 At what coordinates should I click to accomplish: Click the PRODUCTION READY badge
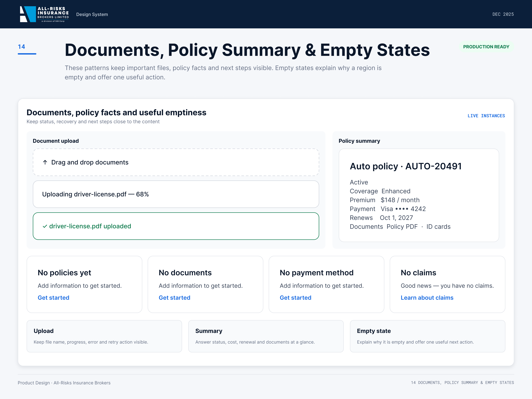click(x=486, y=47)
